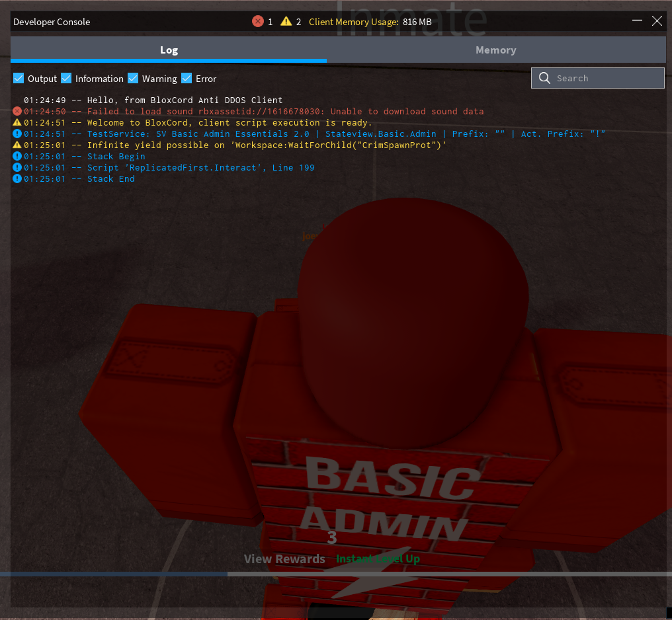672x620 pixels.
Task: Select the 'Script ReplicatedFirst.Interact, Line 199' entry
Action: pyautogui.click(x=169, y=167)
